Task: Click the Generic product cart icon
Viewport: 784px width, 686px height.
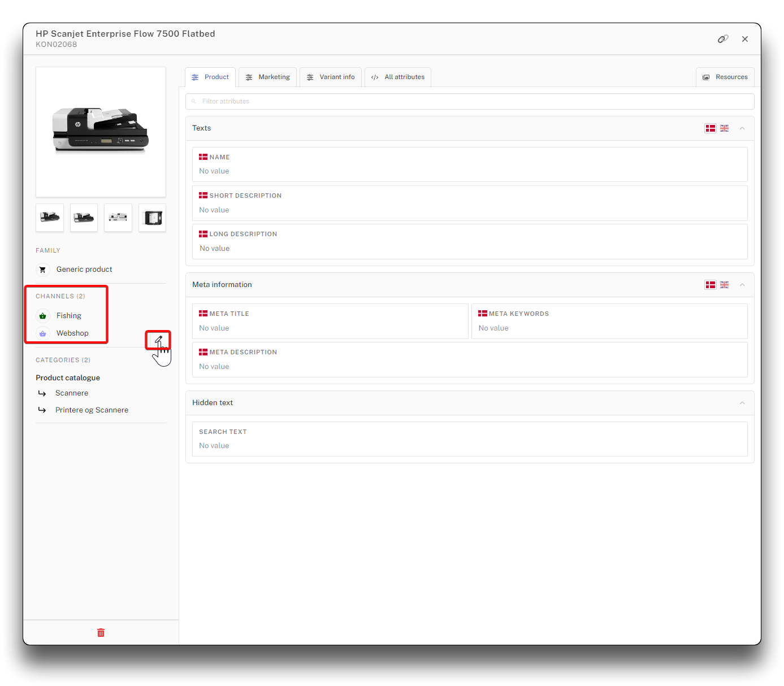Action: click(43, 270)
